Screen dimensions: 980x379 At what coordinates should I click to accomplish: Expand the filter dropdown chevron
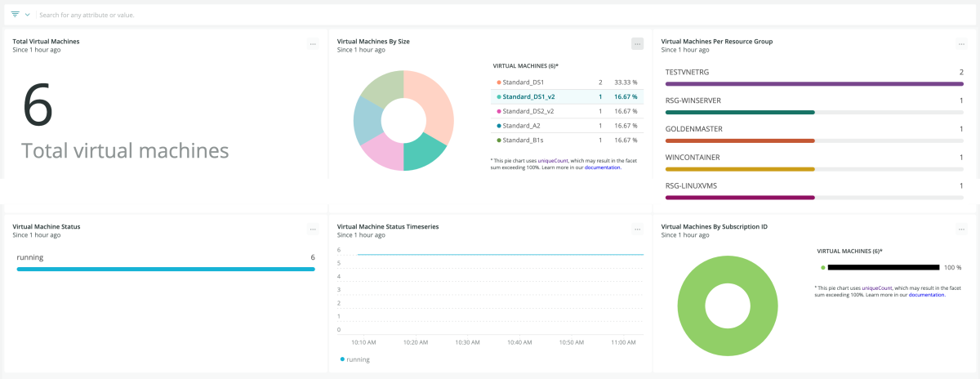(27, 15)
